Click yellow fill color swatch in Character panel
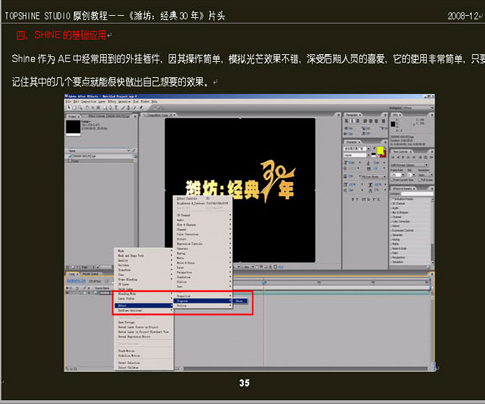The height and width of the screenshot is (404, 485). (380, 151)
